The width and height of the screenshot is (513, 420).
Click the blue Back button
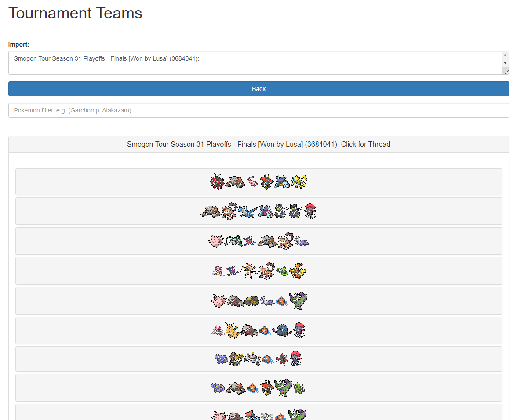[259, 89]
